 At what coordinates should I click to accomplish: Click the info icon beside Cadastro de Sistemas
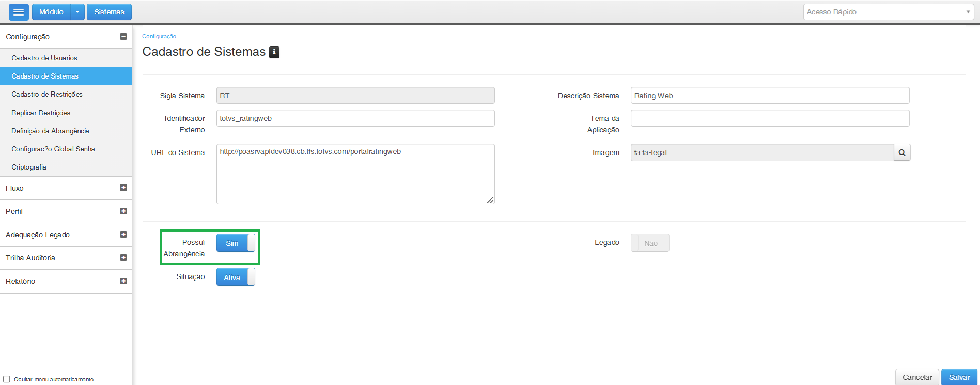coord(274,52)
